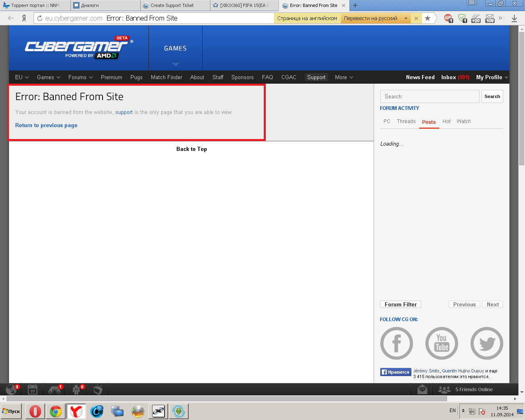Expand the Forums nav menu

point(80,77)
